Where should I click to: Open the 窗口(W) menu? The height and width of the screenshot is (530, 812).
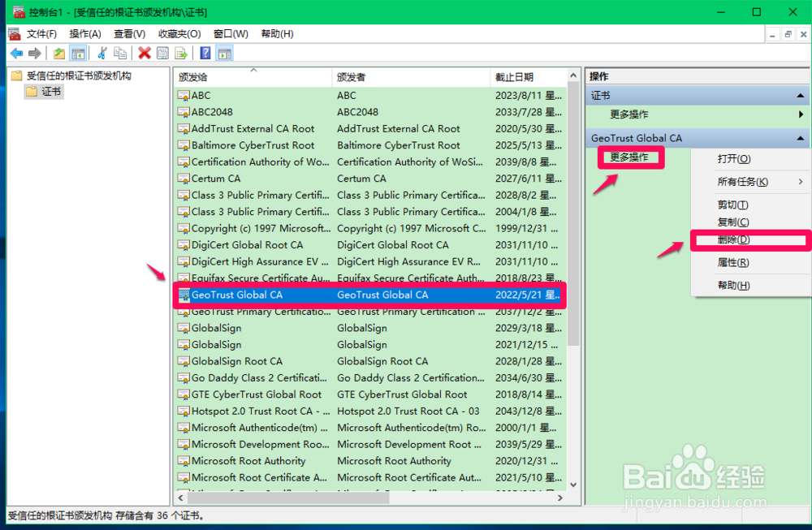tap(231, 34)
